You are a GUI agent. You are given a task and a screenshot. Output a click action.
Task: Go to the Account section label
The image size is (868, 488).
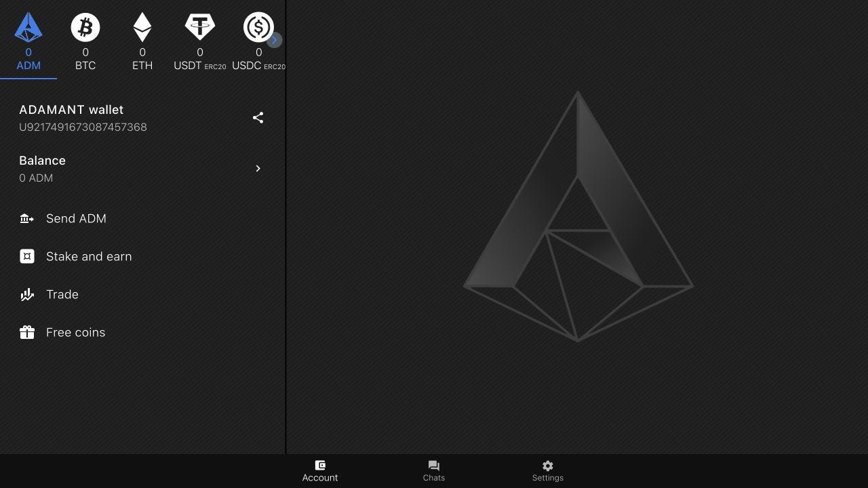tap(320, 478)
